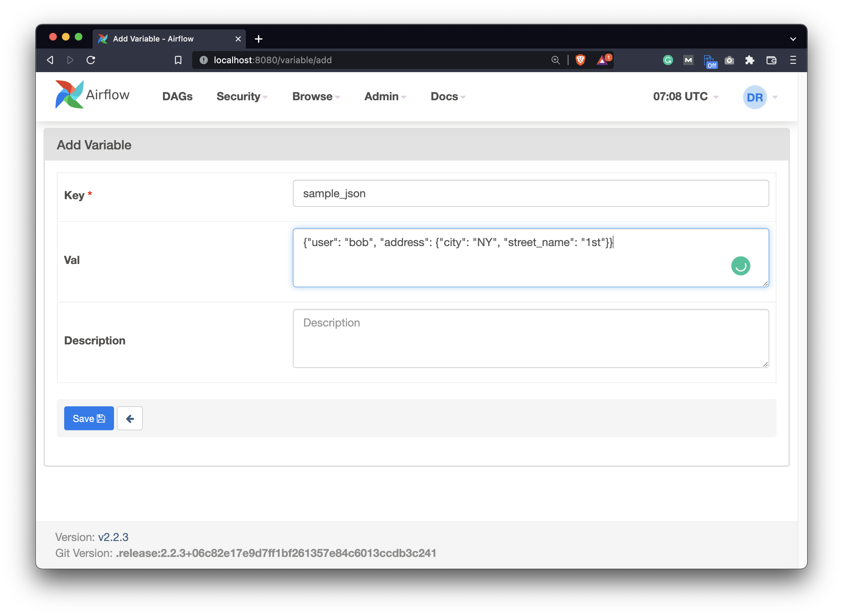Open the Brave Shields panel
This screenshot has height=616, width=843.
(x=579, y=60)
